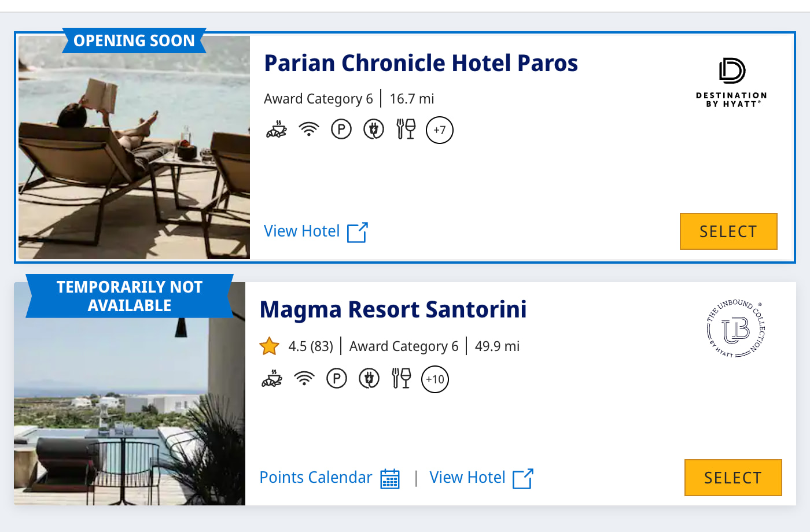Image resolution: width=810 pixels, height=532 pixels.
Task: Click parking icon for Parian Chronicle Hotel
Action: coord(341,130)
